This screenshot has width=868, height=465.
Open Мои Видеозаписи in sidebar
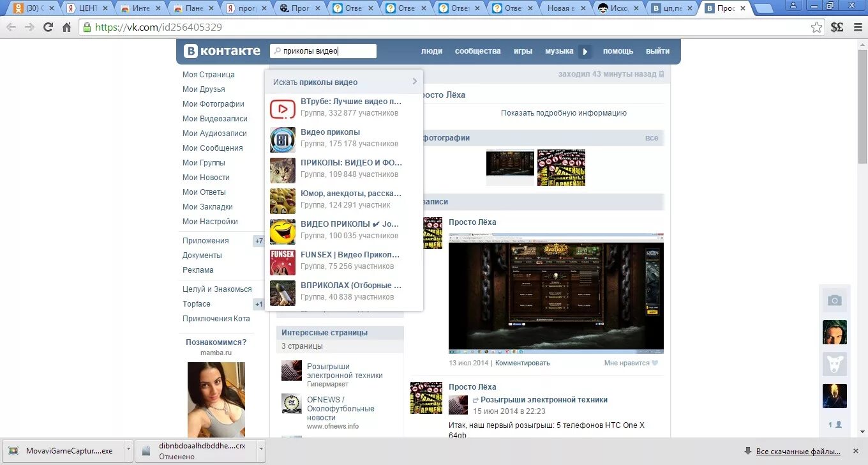click(215, 119)
